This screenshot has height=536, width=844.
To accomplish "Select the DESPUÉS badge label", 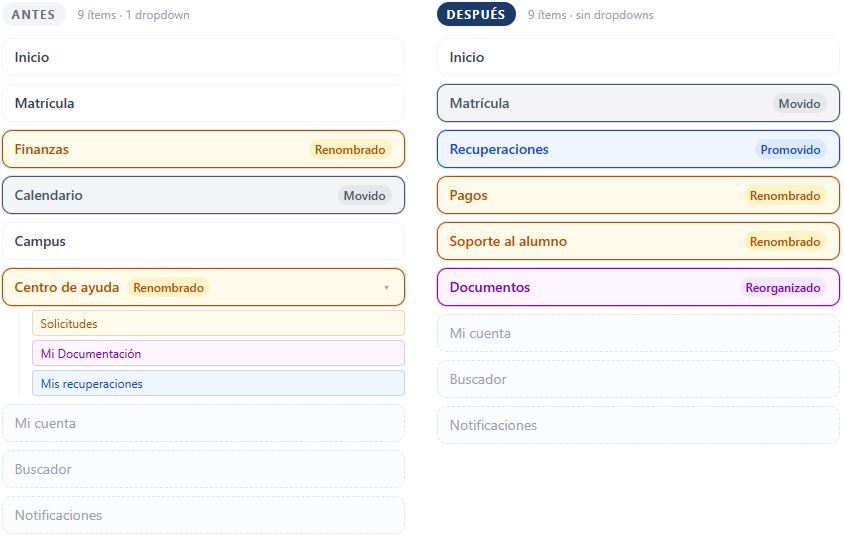I will pos(476,15).
